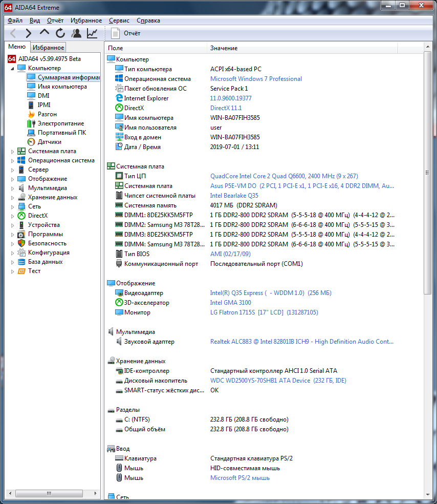Expand the Системная плата tree node

point(13,151)
